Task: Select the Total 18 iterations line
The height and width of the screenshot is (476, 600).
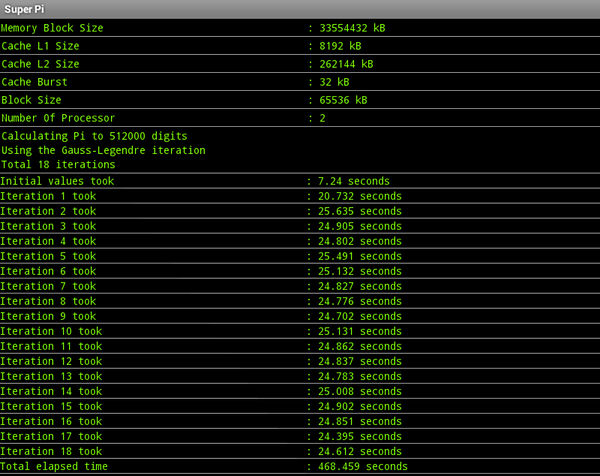Action: [58, 164]
